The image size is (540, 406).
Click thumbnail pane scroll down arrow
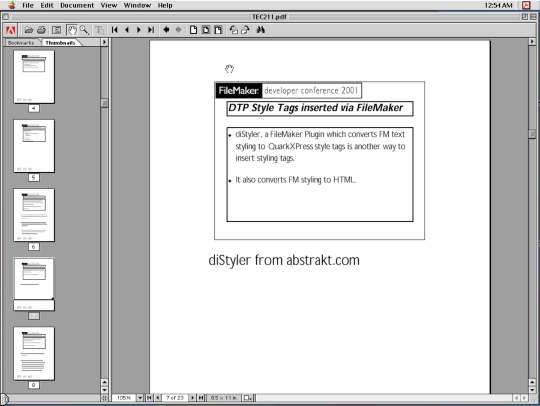tap(105, 390)
